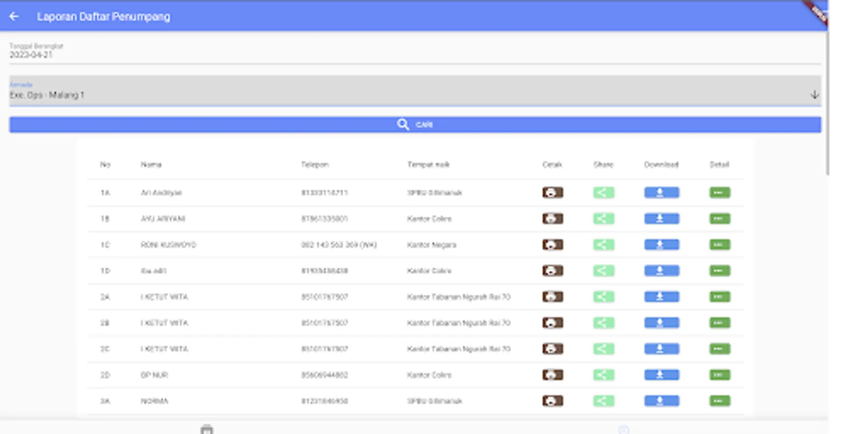
Task: Open detail for seat 2B
Action: (x=720, y=323)
